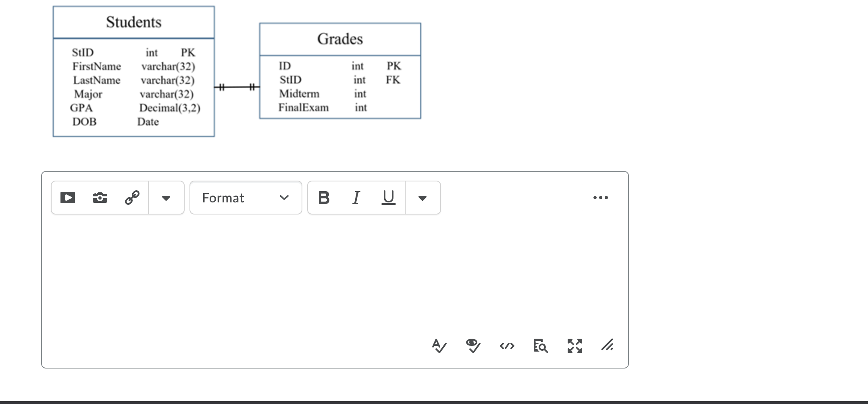Image resolution: width=868 pixels, height=404 pixels.
Task: Insert a quicklink with the chain icon
Action: [x=132, y=198]
